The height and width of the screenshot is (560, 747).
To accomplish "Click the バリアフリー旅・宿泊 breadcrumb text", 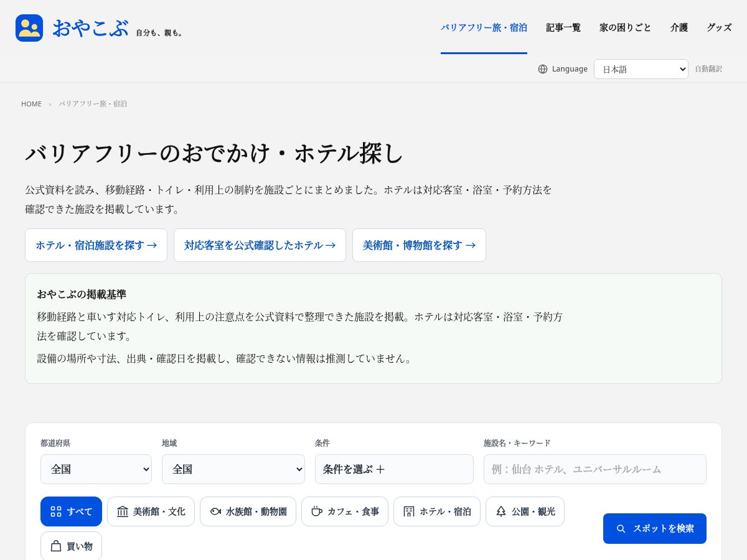I will 93,104.
